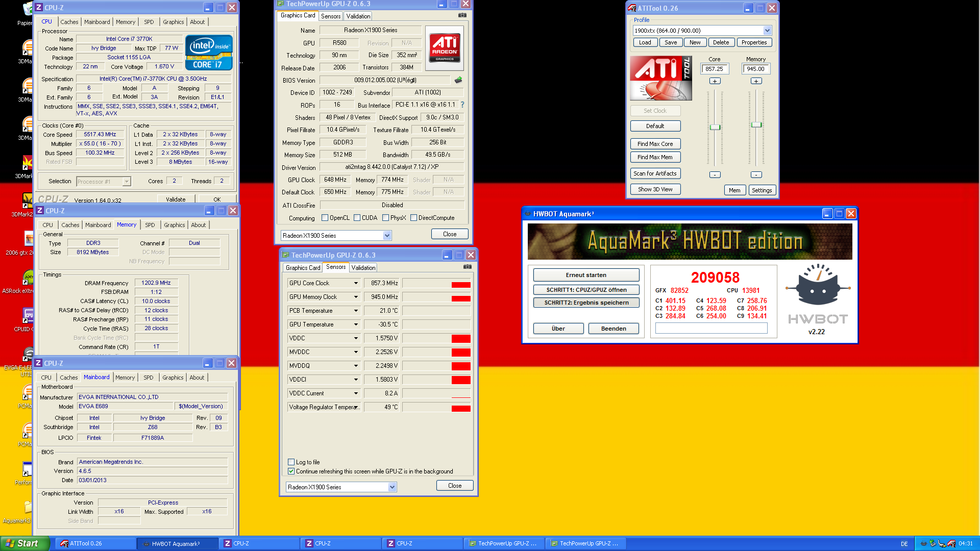Check the Log to file option
Viewport: 980px width, 551px height.
pos(291,462)
